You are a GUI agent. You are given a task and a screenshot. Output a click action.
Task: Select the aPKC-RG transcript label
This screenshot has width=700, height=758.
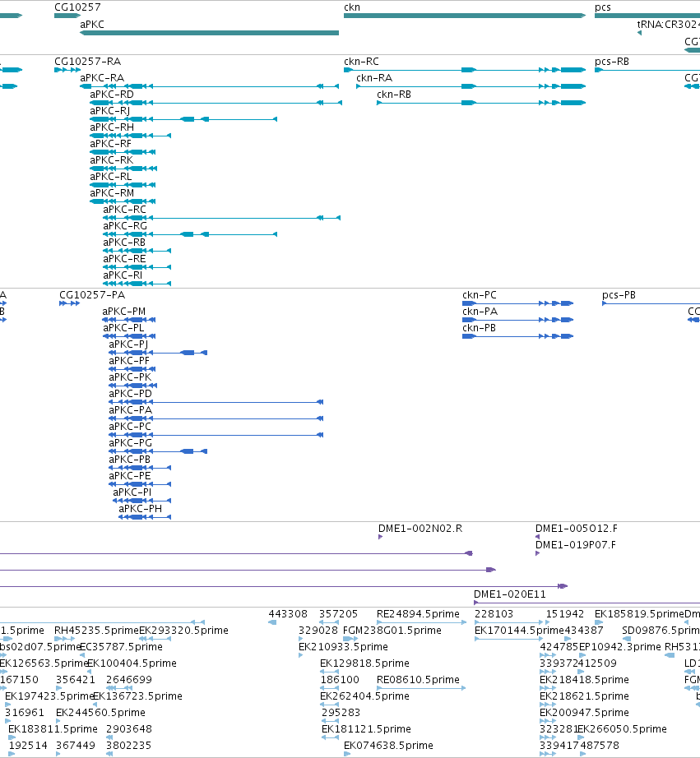(125, 226)
